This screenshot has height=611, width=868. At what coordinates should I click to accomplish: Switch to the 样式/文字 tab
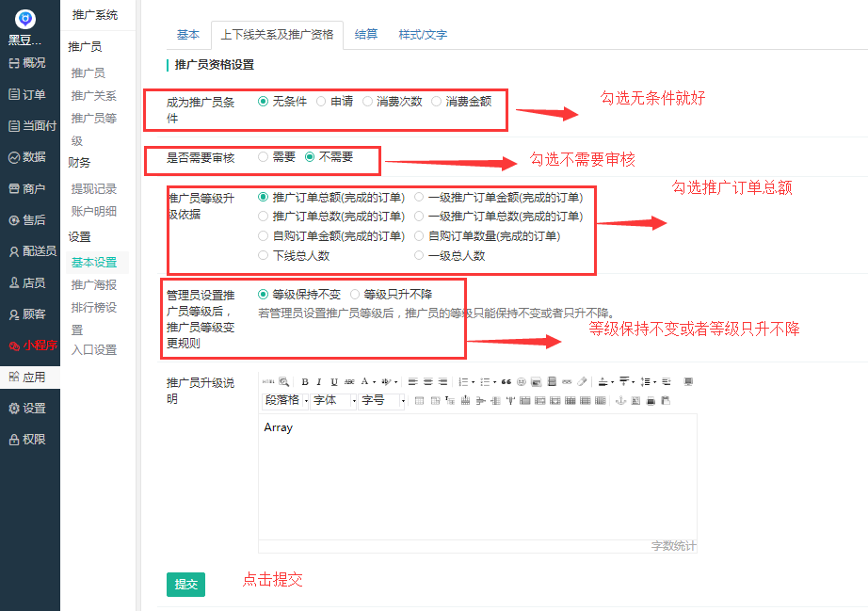pos(423,35)
